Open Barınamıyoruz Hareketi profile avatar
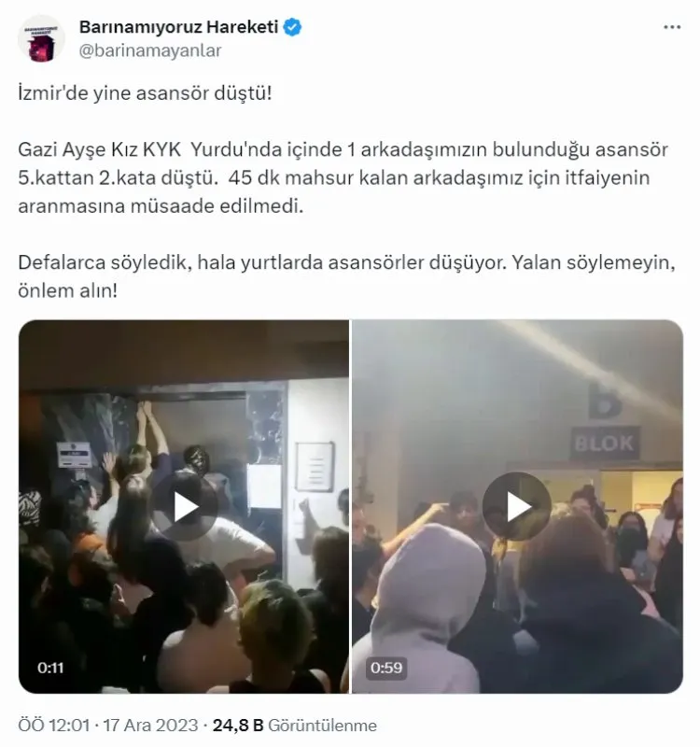The image size is (700, 747). click(x=41, y=38)
